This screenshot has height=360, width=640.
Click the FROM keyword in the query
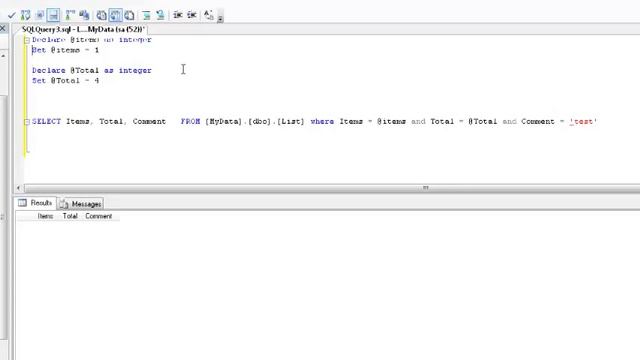point(190,122)
